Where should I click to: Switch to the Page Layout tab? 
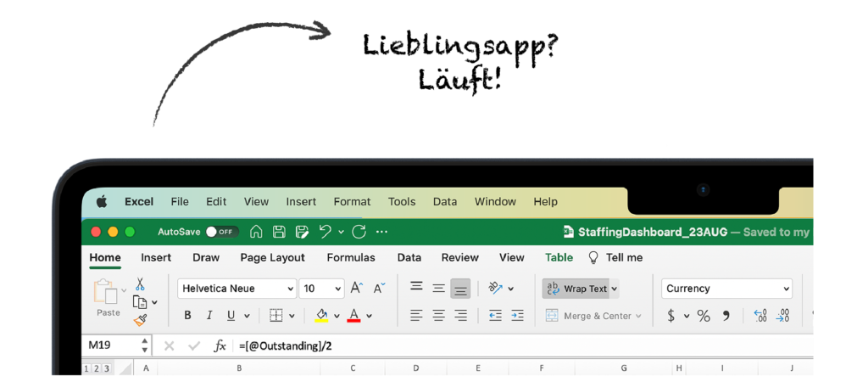pos(272,258)
